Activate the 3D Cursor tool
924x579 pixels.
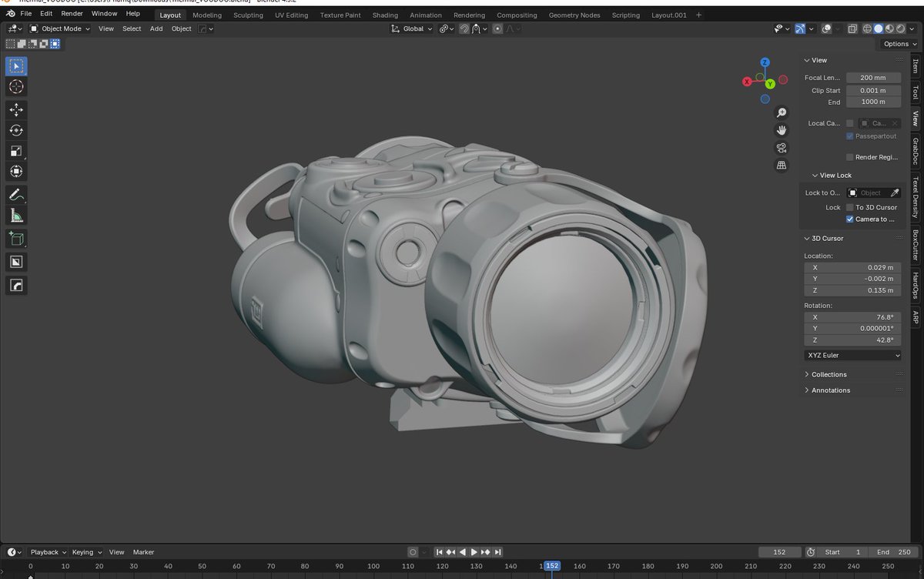click(16, 87)
